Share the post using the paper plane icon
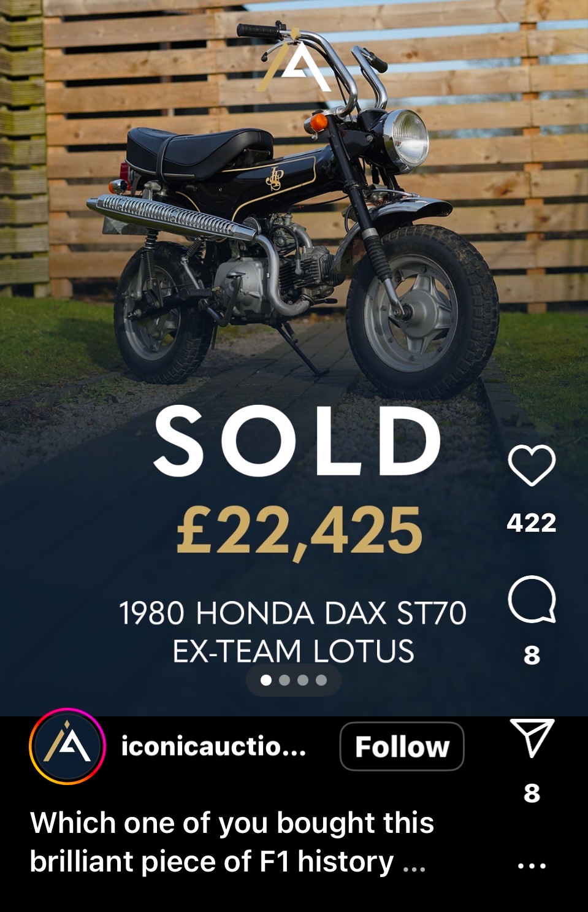Screen dimensions: 588x912 click(x=532, y=738)
